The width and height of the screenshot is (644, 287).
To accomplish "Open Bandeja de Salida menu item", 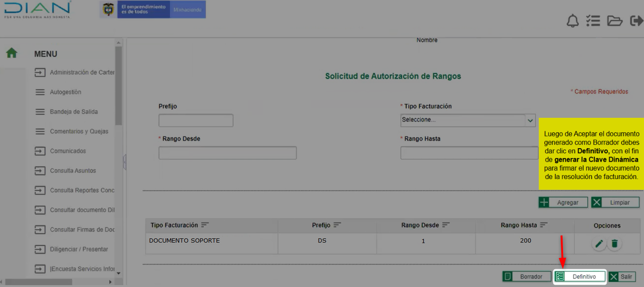I will point(73,112).
